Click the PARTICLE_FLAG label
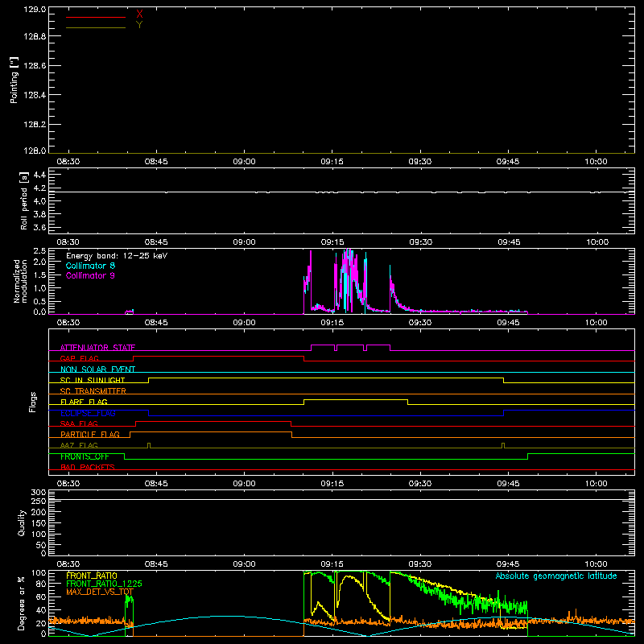 pos(90,435)
